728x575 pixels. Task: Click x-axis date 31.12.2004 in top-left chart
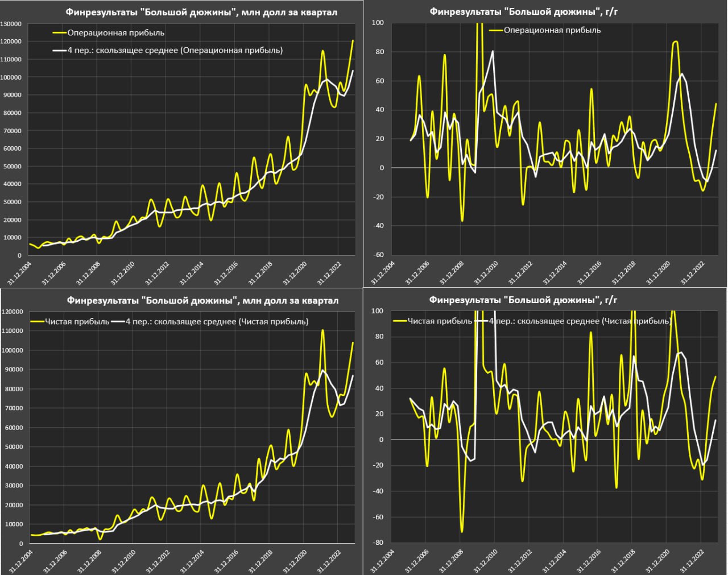click(x=20, y=273)
